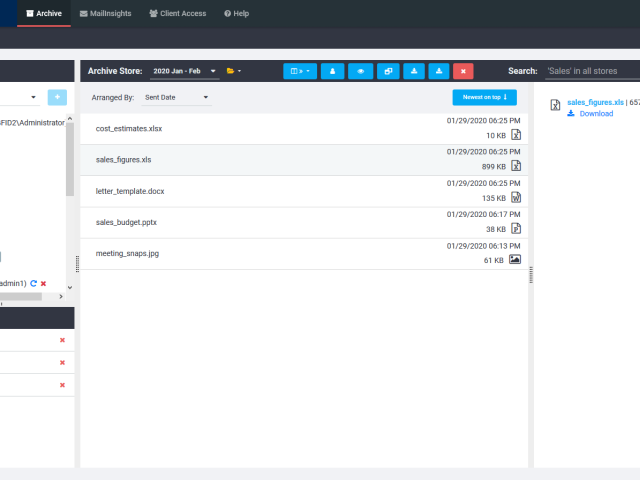Toggle the Newest on top sort button

(484, 97)
